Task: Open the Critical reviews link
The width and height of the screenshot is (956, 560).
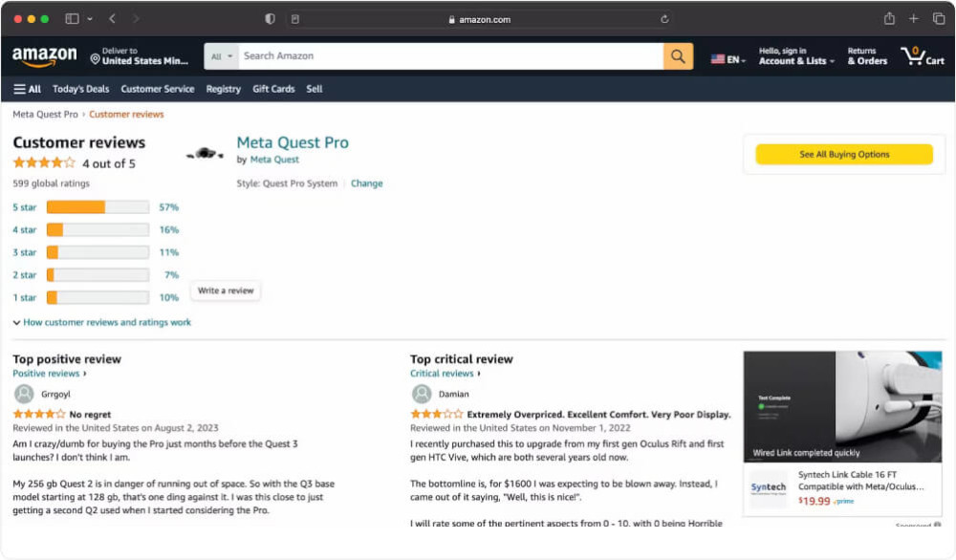Action: (442, 373)
